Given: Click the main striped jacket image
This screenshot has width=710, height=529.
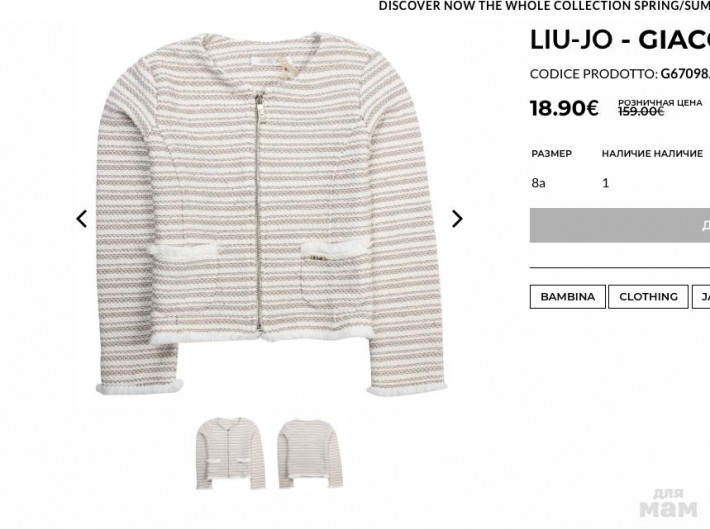Looking at the screenshot, I should coord(270,213).
